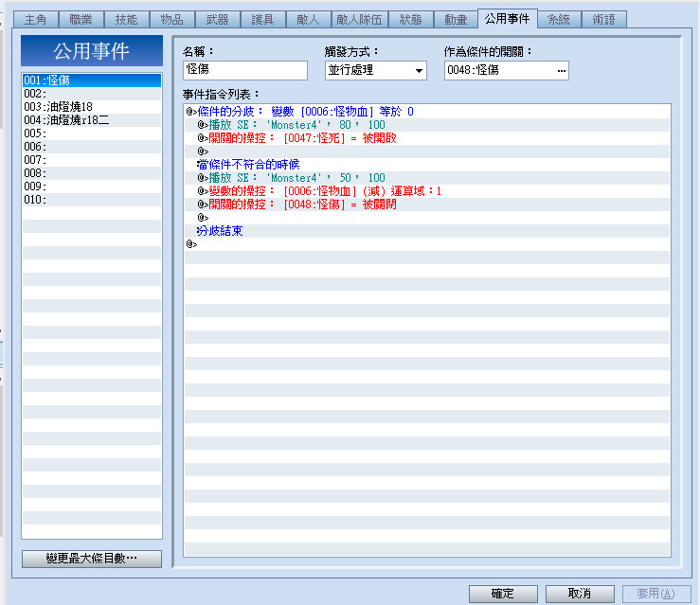Select common event slot 005
The height and width of the screenshot is (605, 700).
pyautogui.click(x=92, y=133)
